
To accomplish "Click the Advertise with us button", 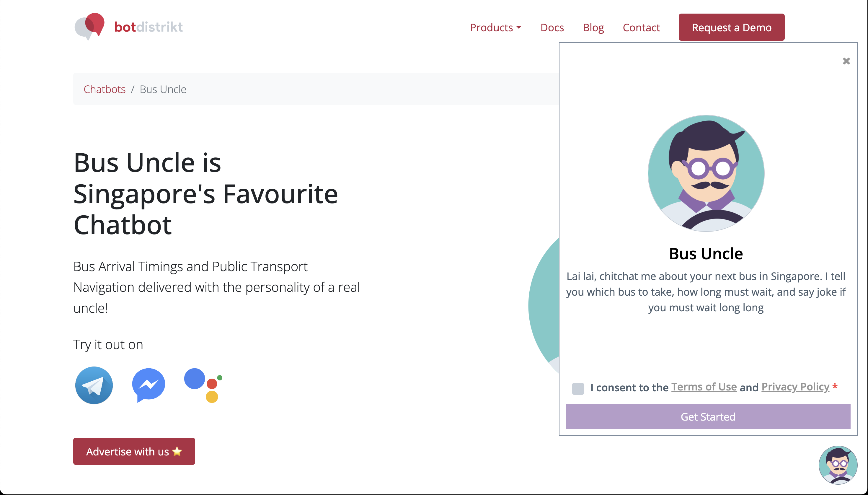I will coord(134,451).
